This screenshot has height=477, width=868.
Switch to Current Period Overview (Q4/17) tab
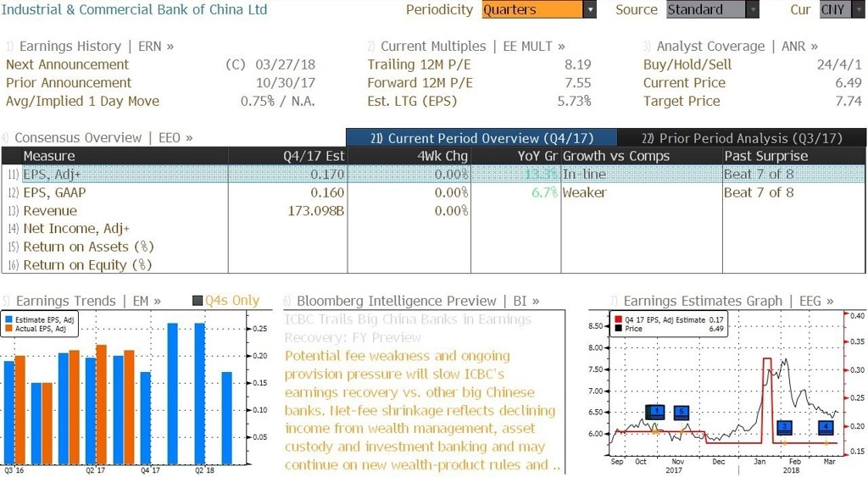(x=481, y=138)
